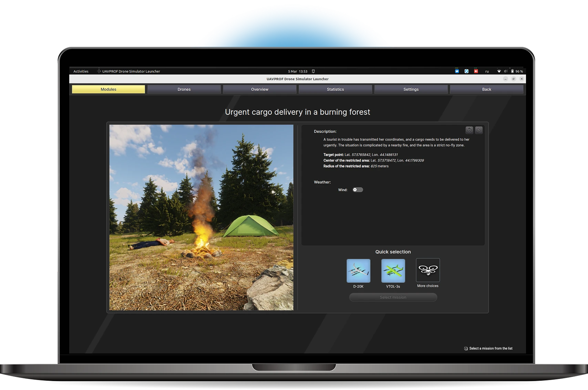Open Activities overview
Image resolution: width=588 pixels, height=390 pixels.
click(81, 72)
